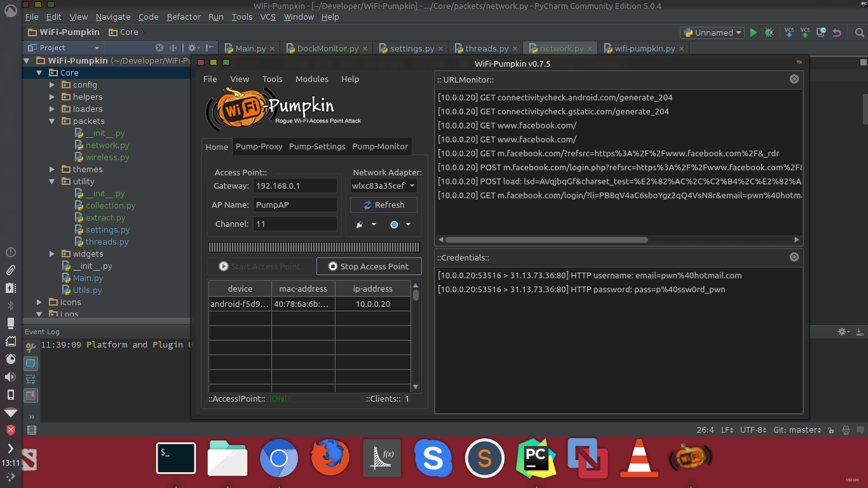
Task: Expand the themes folder
Action: click(52, 170)
